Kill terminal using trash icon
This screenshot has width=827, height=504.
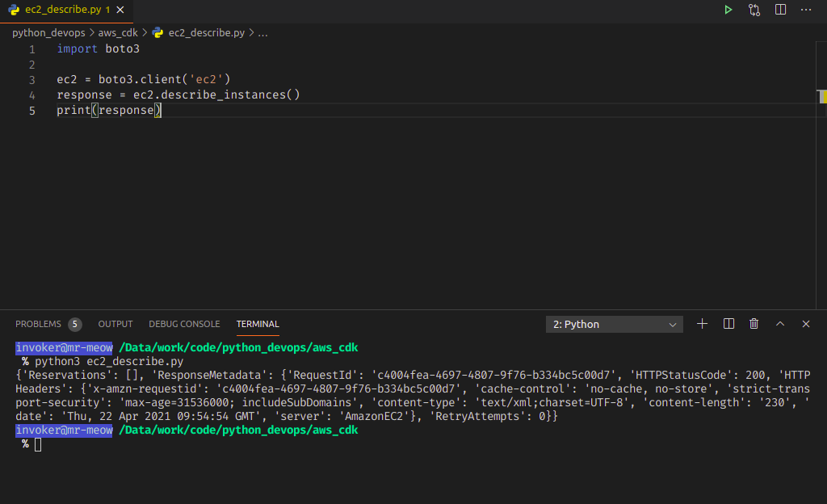tap(754, 324)
